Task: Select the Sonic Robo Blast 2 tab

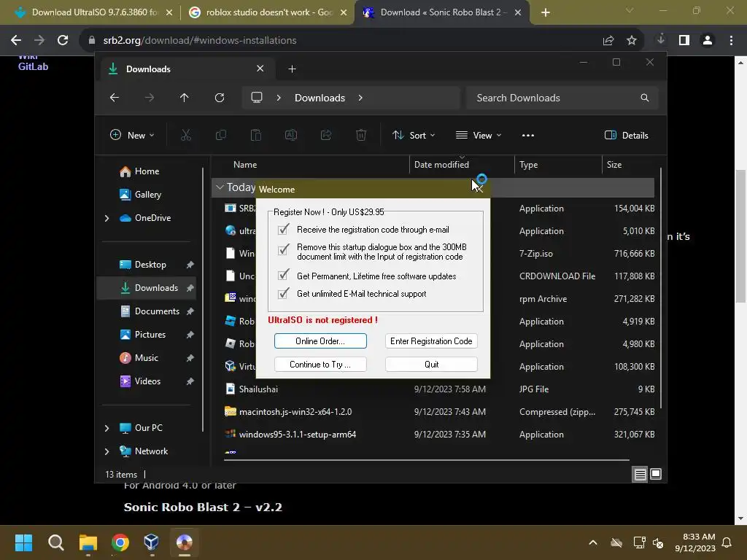Action: coord(441,12)
